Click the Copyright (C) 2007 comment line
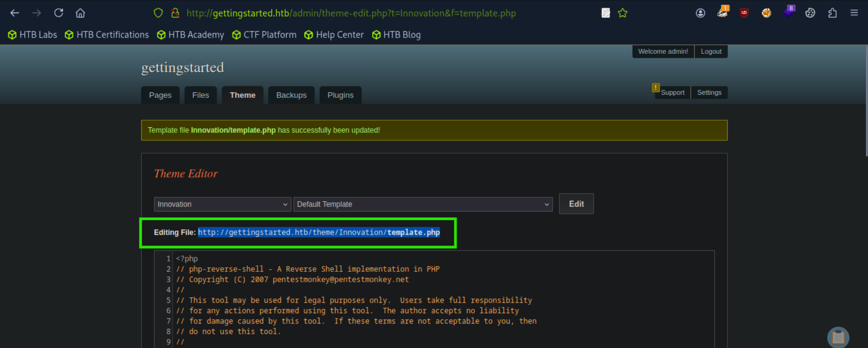The width and height of the screenshot is (868, 348). click(292, 280)
